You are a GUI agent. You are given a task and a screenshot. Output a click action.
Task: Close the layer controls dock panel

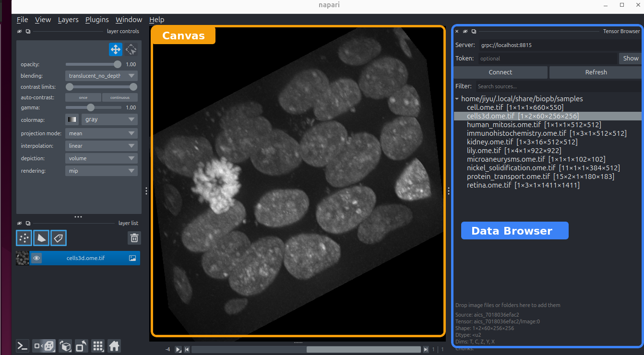20,32
